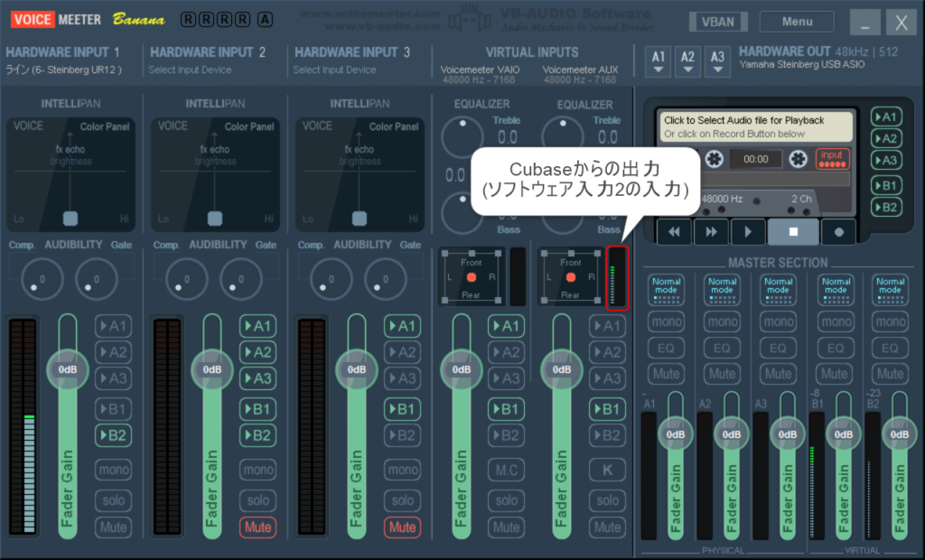Toggle mono on Hardware Input 3
The height and width of the screenshot is (560, 925).
pyautogui.click(x=402, y=470)
